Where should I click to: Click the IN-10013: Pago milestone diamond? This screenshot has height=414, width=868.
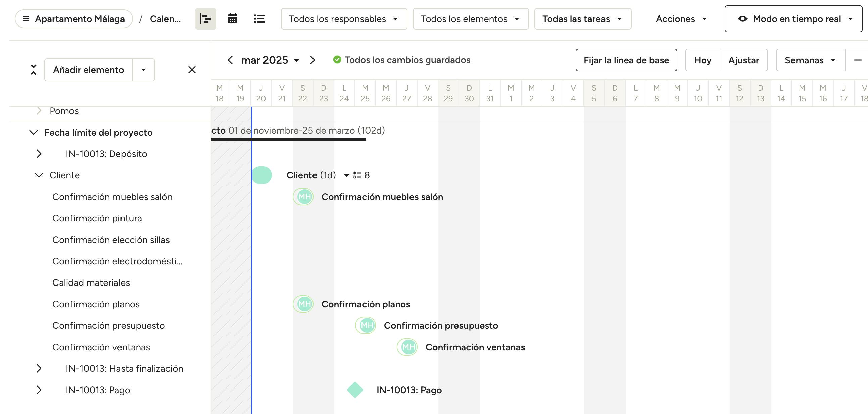tap(355, 390)
